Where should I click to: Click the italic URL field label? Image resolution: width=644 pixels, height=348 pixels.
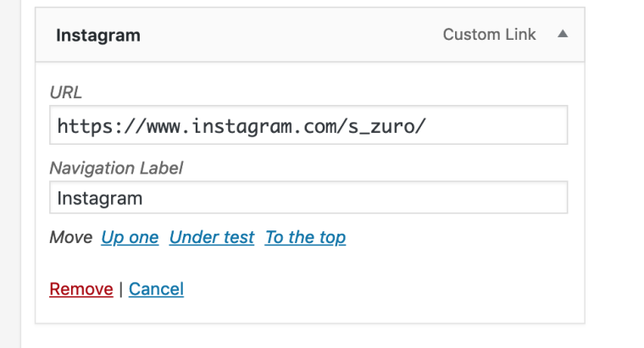pyautogui.click(x=66, y=92)
